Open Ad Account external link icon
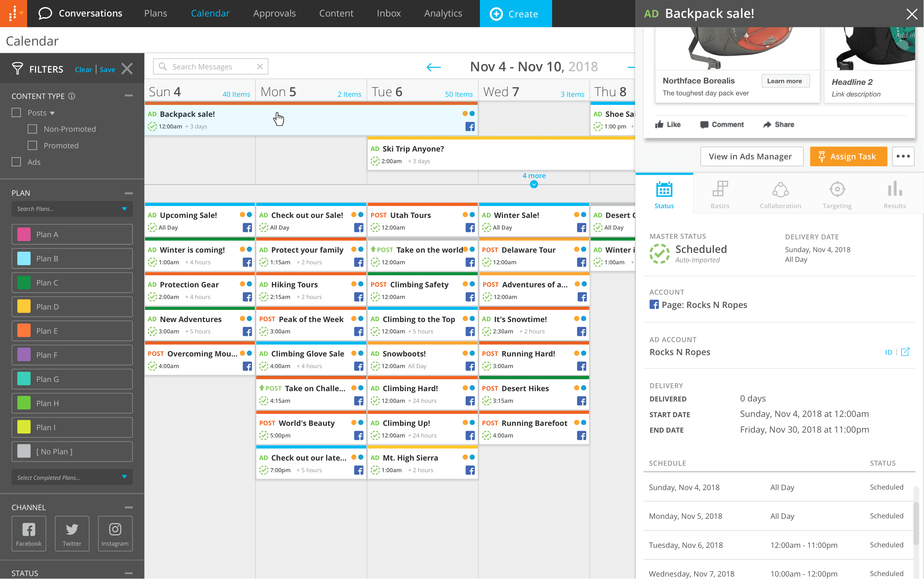The image size is (924, 579). click(x=905, y=352)
